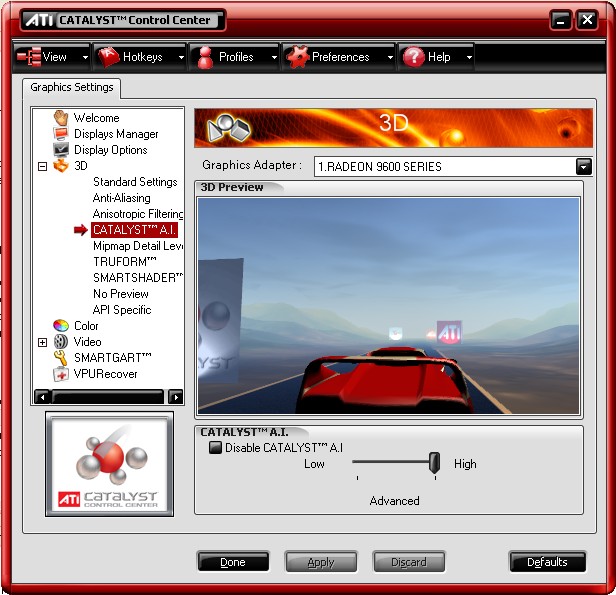The image size is (616, 595).
Task: Select Anti-Aliasing in the tree
Action: click(x=122, y=198)
